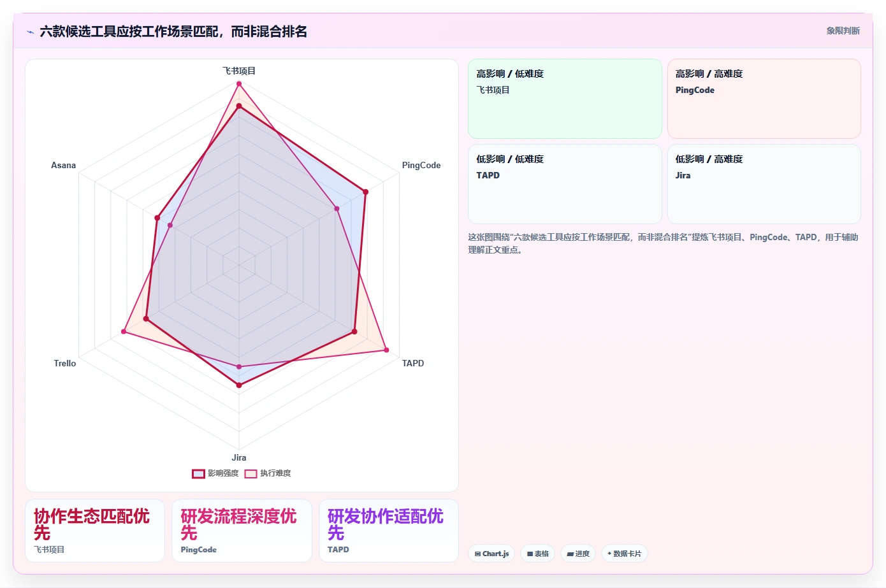886x588 pixels.
Task: Click the Chart.js tag chip
Action: (x=491, y=554)
